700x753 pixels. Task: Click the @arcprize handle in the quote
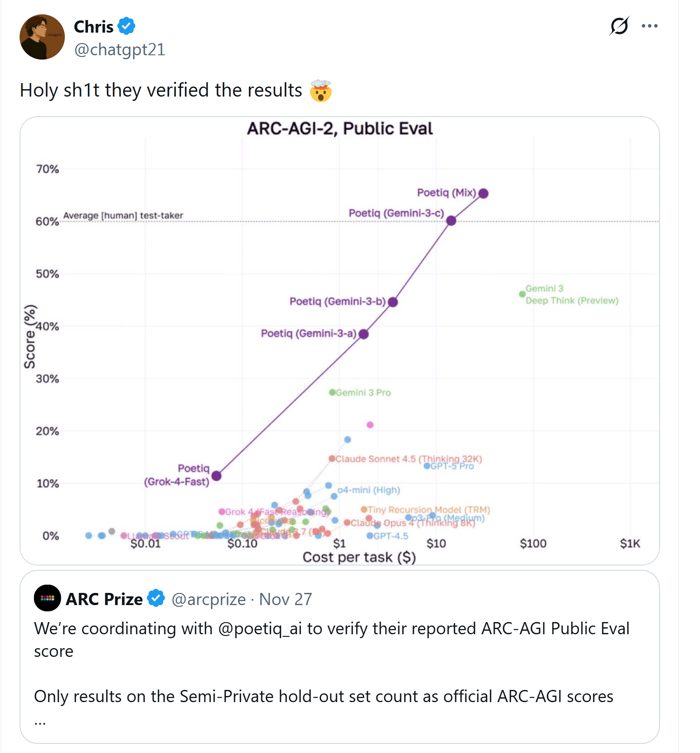208,599
